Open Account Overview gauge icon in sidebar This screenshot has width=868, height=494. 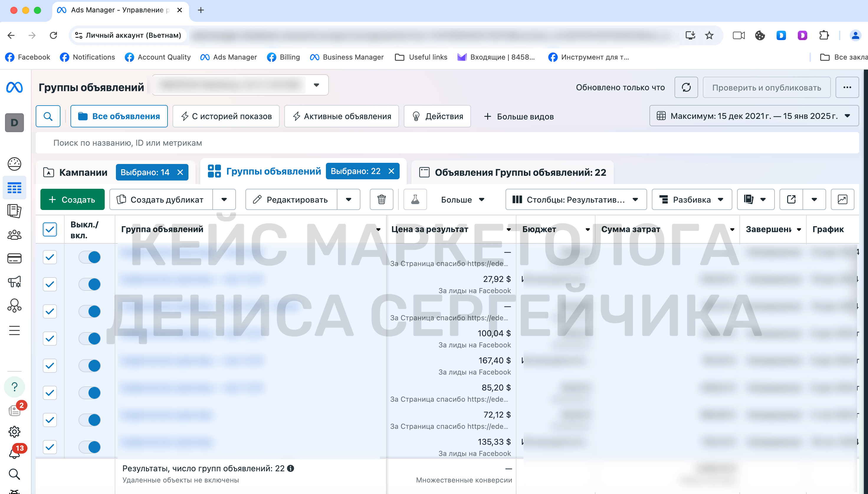pos(14,164)
